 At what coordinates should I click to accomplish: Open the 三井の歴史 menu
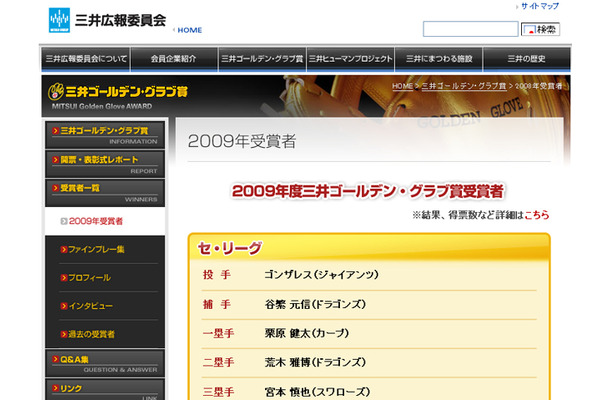point(526,59)
